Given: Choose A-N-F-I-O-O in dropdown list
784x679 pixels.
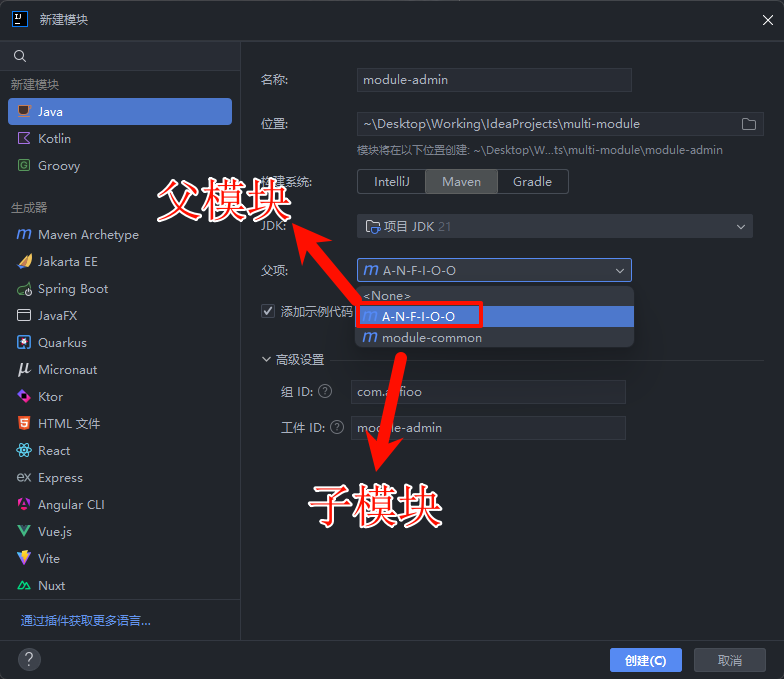Looking at the screenshot, I should (x=494, y=316).
